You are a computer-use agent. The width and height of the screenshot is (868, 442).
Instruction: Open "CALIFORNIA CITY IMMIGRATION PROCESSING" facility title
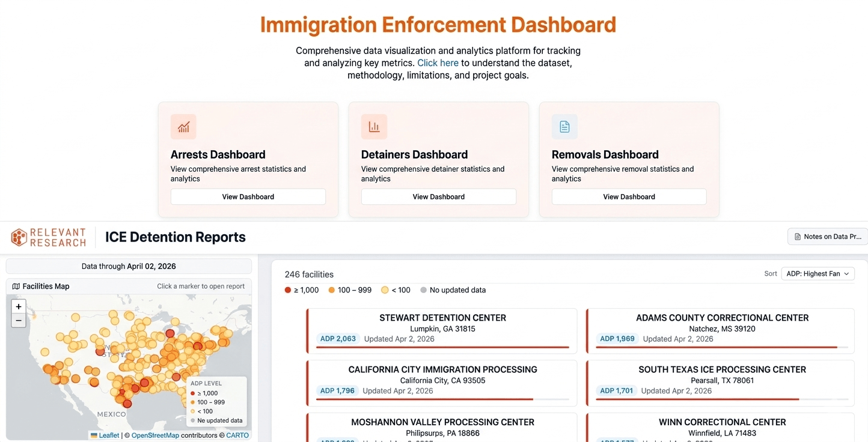[443, 369]
